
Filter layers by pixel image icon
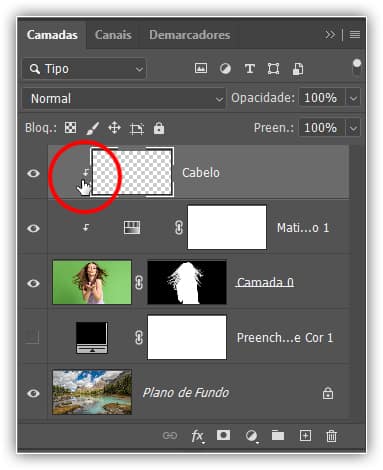pos(201,69)
